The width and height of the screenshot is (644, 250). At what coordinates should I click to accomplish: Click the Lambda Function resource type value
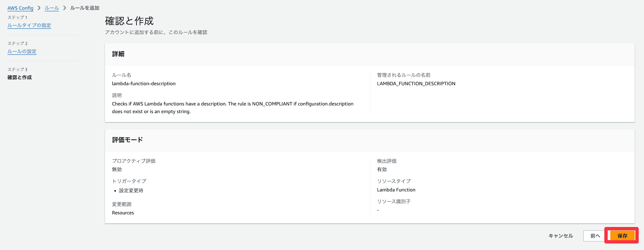point(396,190)
